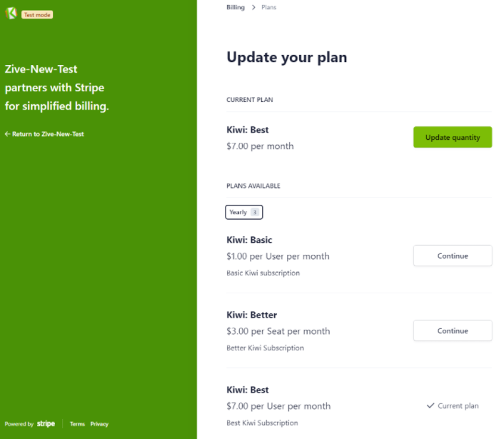Click the Current plan label
The image size is (504, 439).
pos(458,406)
